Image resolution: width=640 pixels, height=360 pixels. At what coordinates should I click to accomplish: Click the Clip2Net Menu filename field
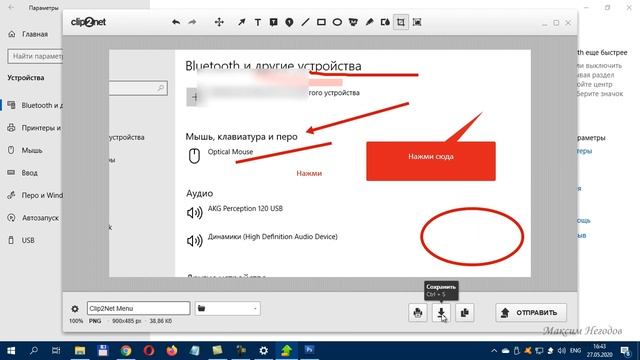(138, 308)
